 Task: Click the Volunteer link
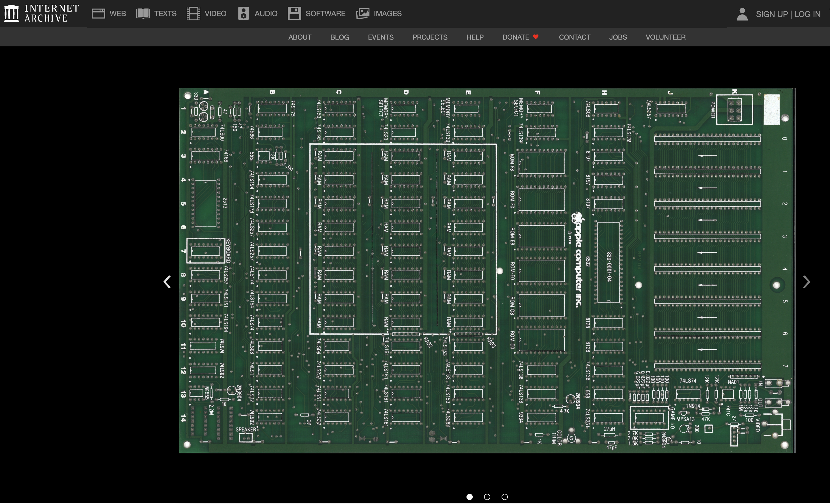tap(665, 37)
